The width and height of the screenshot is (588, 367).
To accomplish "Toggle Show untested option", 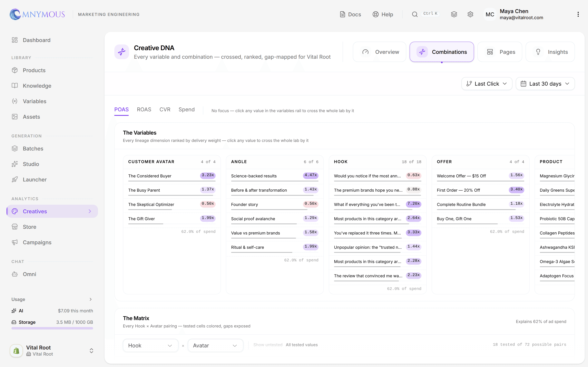I will tap(268, 345).
